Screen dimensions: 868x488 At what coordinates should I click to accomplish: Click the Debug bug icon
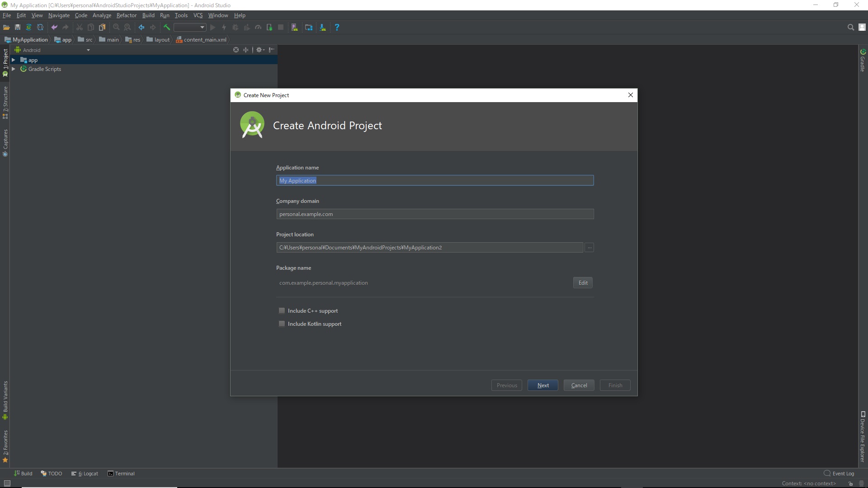pos(236,28)
